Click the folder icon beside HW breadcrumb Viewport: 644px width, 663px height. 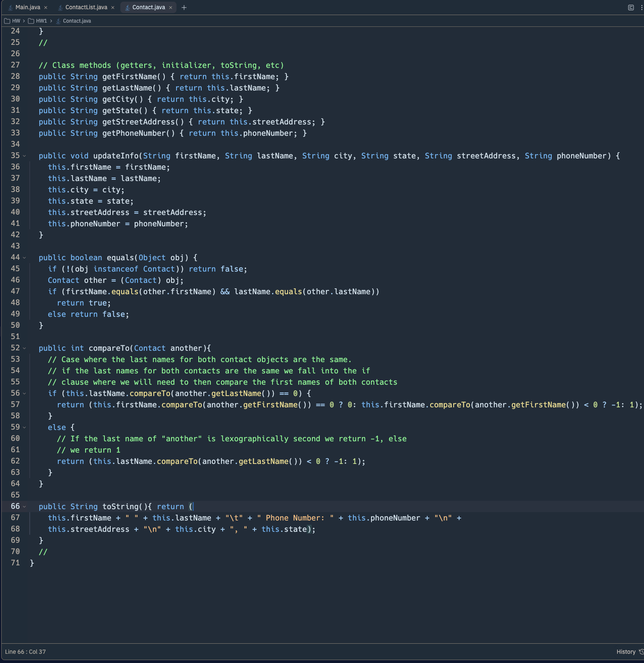click(x=7, y=21)
